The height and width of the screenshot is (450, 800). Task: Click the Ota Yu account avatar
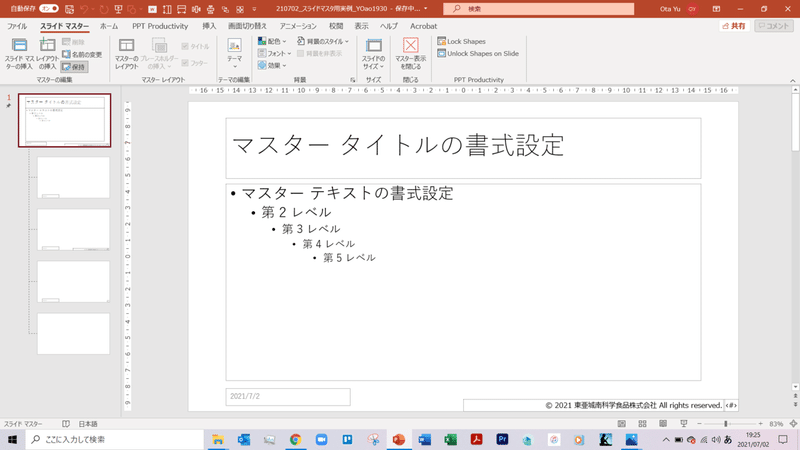coord(692,9)
